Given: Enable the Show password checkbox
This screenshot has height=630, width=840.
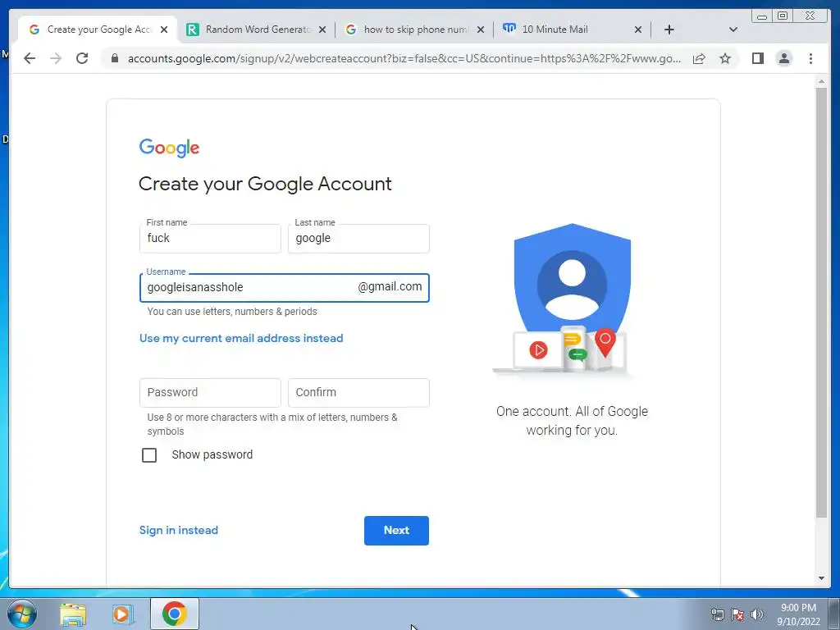Looking at the screenshot, I should point(149,454).
